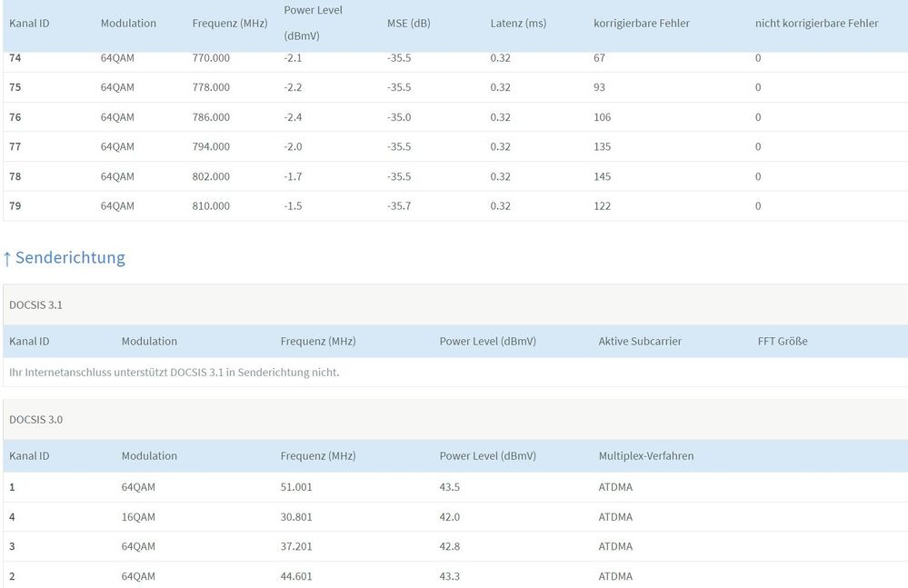This screenshot has height=588, width=908.
Task: Click Kanal ID 75 in downstream table
Action: 15,87
